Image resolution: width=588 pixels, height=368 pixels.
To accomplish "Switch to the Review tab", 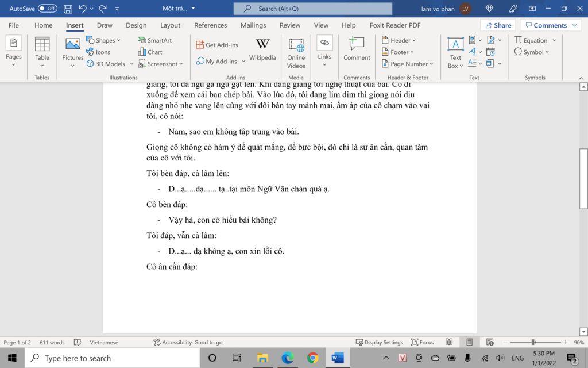I will pos(290,25).
